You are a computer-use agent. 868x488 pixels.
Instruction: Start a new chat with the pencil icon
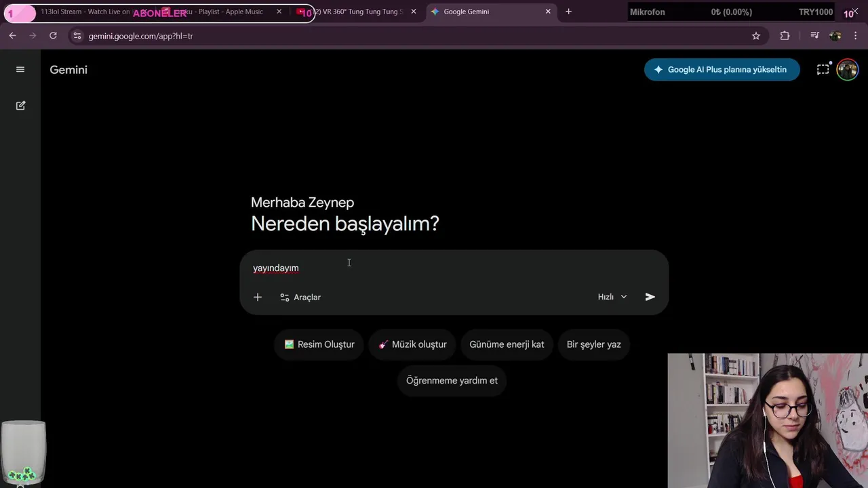(20, 106)
